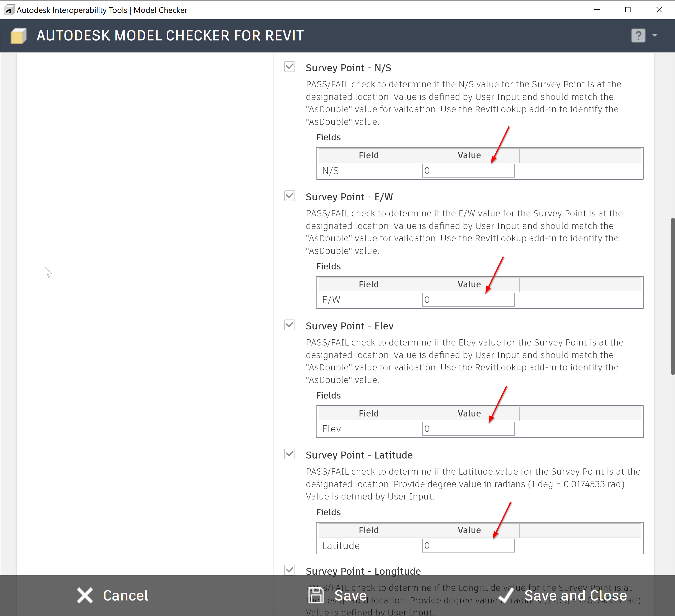This screenshot has height=616, width=675.
Task: Disable the Survey Point - Elev check
Action: pyautogui.click(x=290, y=325)
